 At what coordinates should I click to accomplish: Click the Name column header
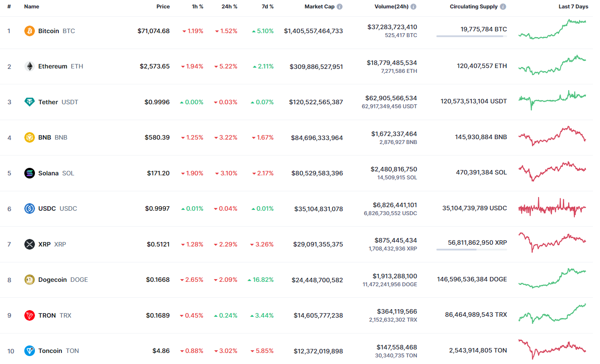click(x=31, y=6)
